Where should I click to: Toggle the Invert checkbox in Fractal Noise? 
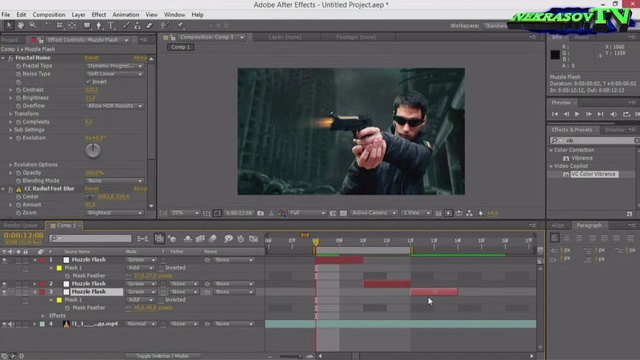(x=88, y=82)
